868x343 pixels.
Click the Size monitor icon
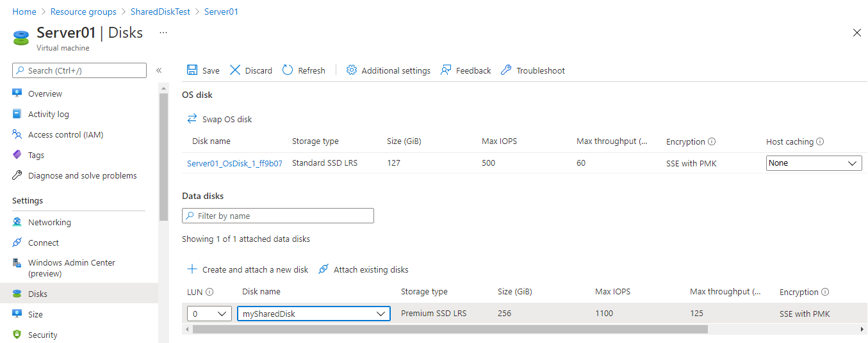pos(17,314)
